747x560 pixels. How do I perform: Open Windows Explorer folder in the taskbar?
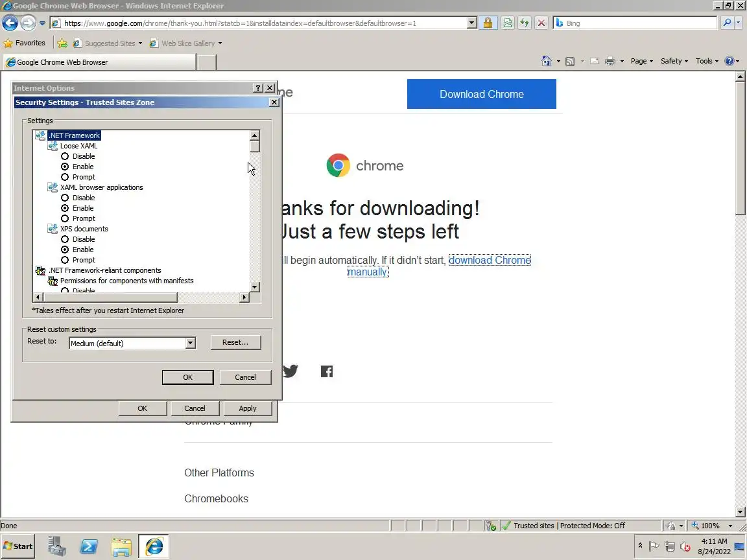(121, 546)
